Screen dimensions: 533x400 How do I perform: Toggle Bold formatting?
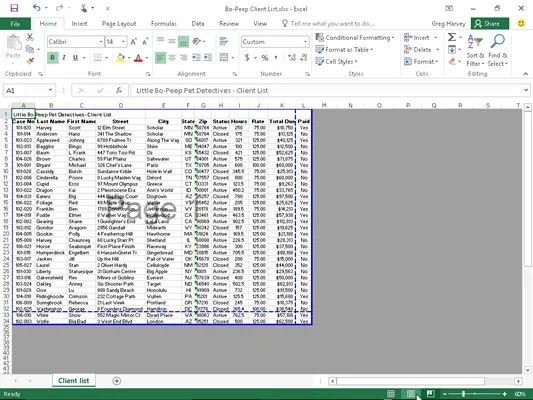point(52,58)
